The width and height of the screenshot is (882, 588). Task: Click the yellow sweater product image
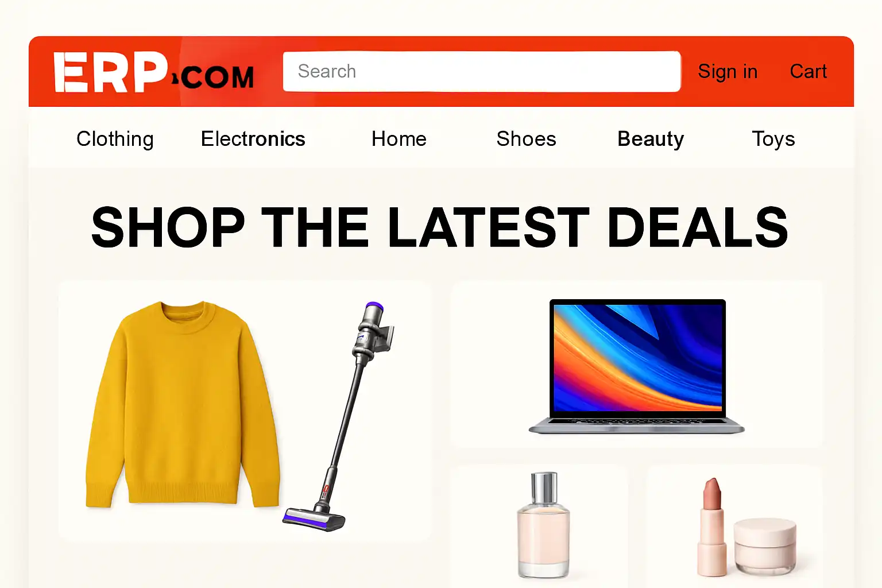(x=183, y=404)
